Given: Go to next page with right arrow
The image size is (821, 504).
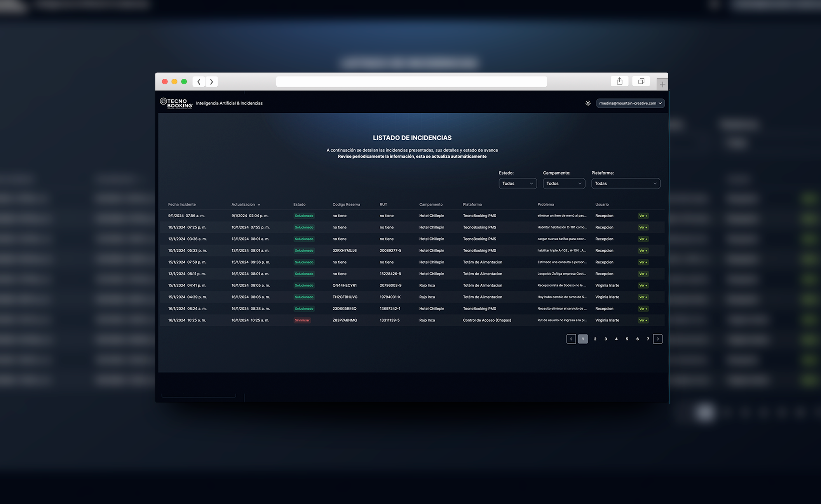Looking at the screenshot, I should 658,339.
